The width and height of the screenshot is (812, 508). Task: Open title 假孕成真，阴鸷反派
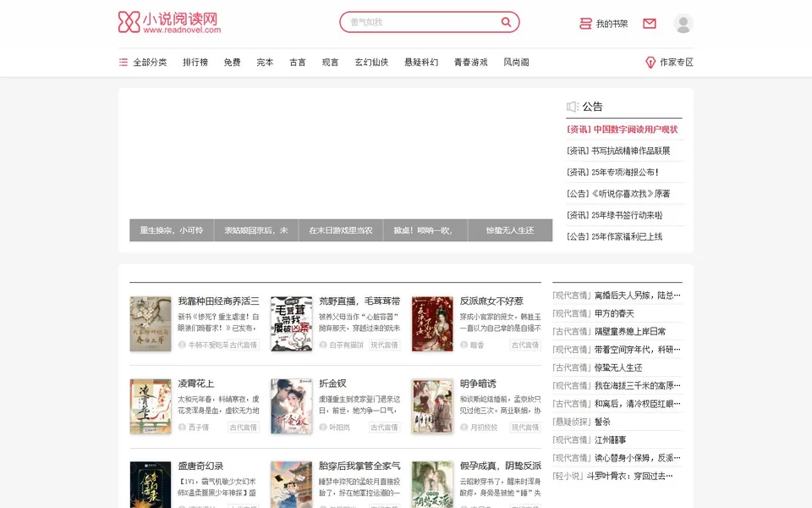point(500,466)
